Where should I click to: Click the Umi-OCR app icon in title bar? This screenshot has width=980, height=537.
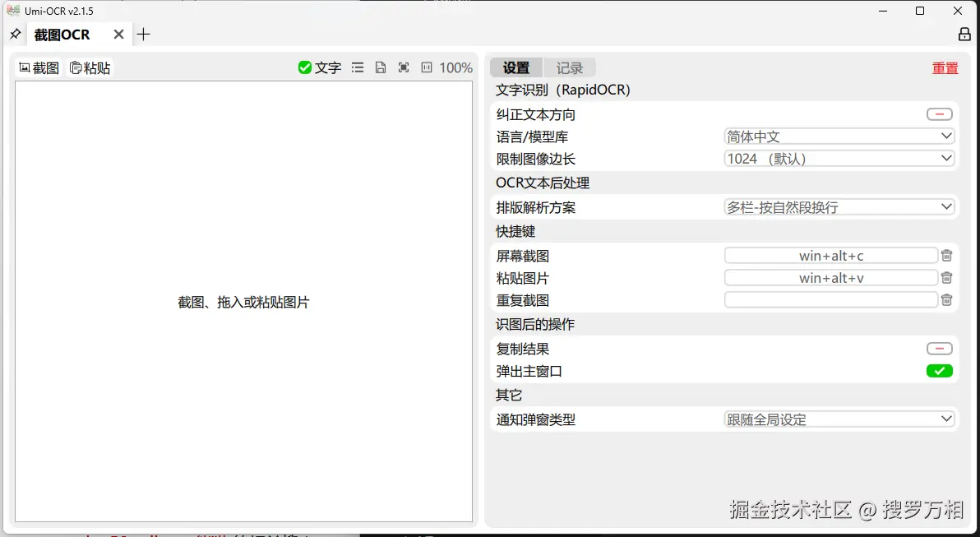pyautogui.click(x=13, y=11)
